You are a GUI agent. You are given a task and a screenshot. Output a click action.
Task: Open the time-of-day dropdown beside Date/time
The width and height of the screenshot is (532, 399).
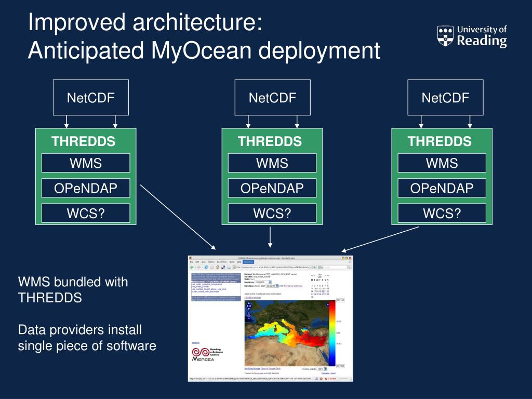coord(272,286)
